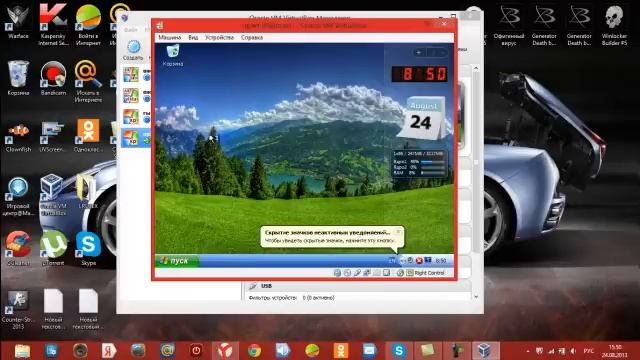Click the VirtualBox taskbar button

coord(485,351)
